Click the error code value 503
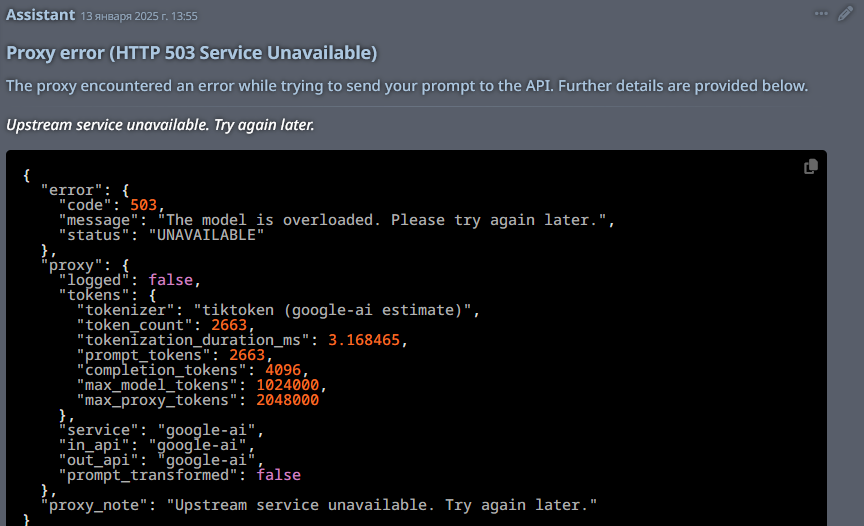 143,205
